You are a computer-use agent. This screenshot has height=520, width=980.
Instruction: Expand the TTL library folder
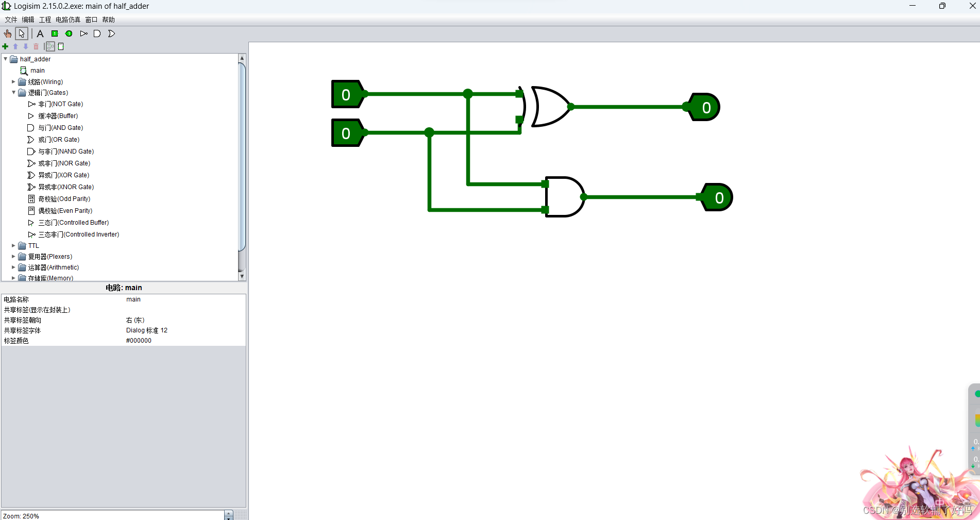[x=13, y=246]
